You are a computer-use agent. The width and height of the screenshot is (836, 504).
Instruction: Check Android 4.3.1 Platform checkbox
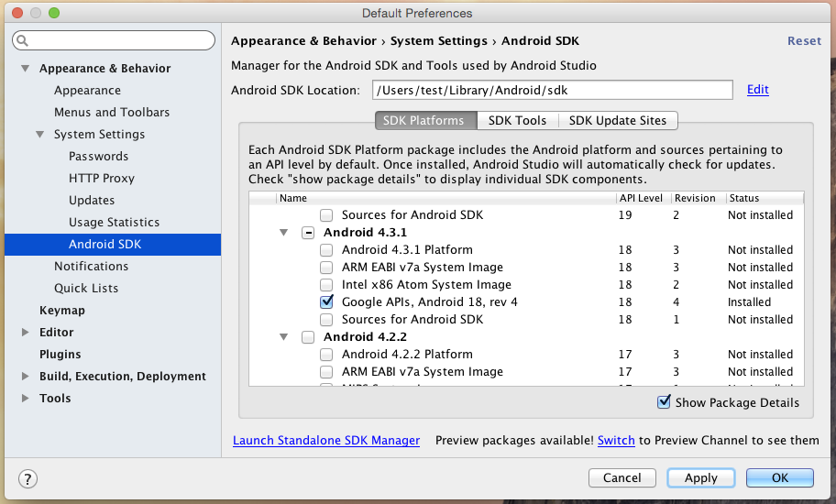(326, 250)
